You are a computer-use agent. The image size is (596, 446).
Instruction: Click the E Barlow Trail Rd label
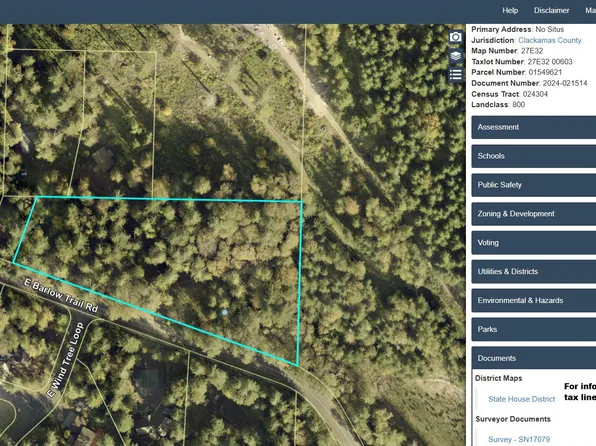point(61,295)
